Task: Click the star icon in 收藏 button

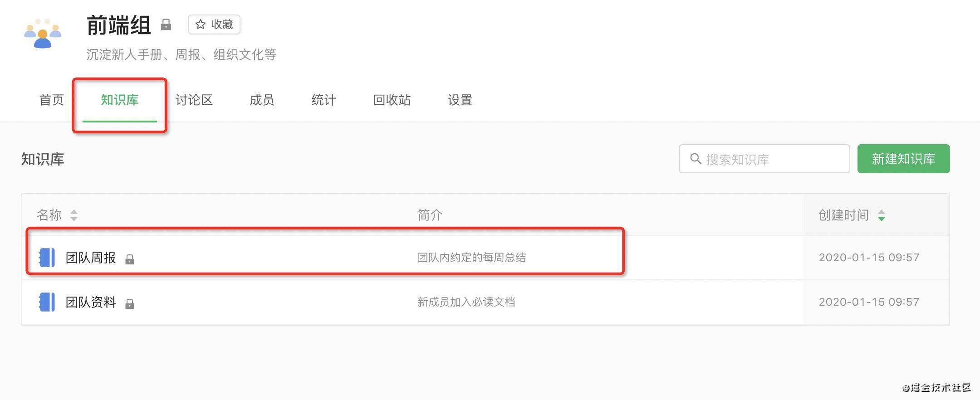Action: coord(201,24)
